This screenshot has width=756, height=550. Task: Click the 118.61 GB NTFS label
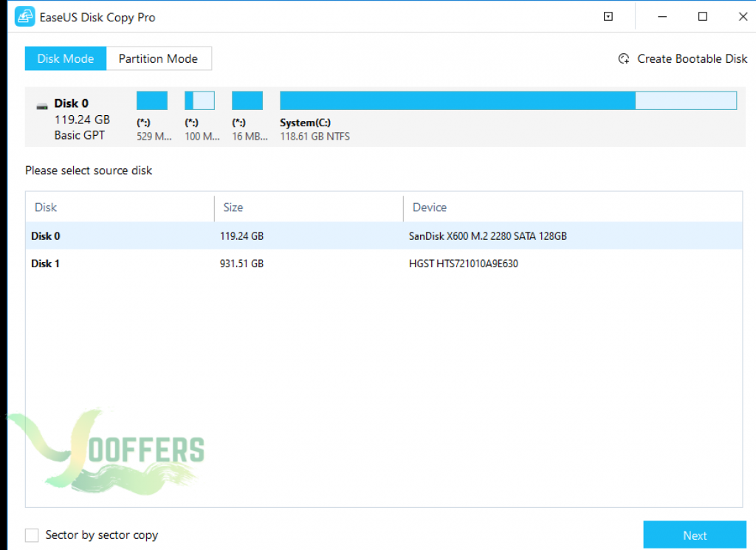pos(315,137)
